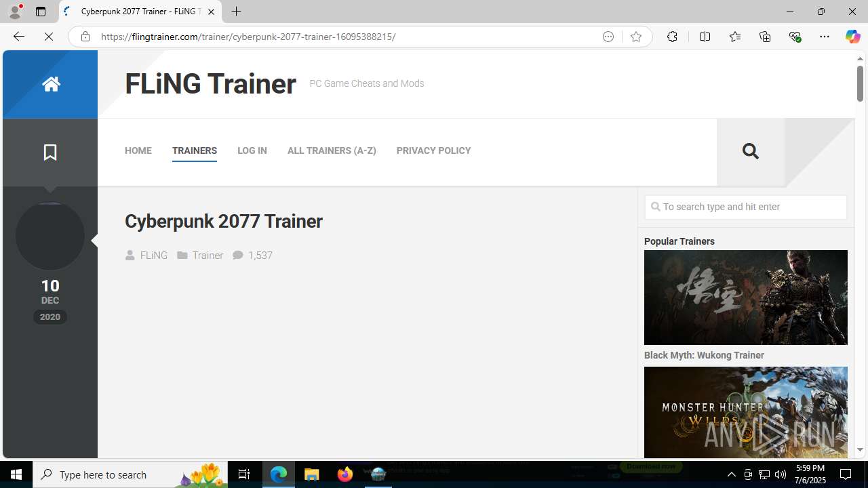This screenshot has height=488, width=868.
Task: Click the Black Myth Wukong thumbnail image
Action: [x=746, y=298]
